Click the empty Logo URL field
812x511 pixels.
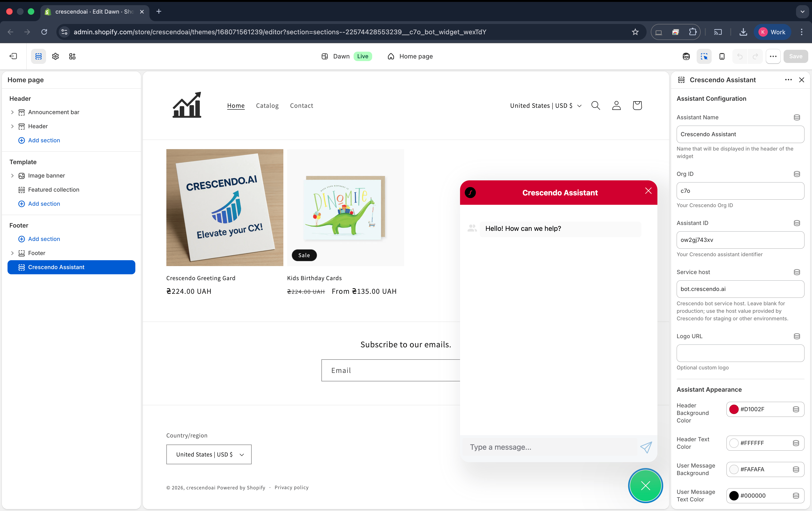point(740,353)
